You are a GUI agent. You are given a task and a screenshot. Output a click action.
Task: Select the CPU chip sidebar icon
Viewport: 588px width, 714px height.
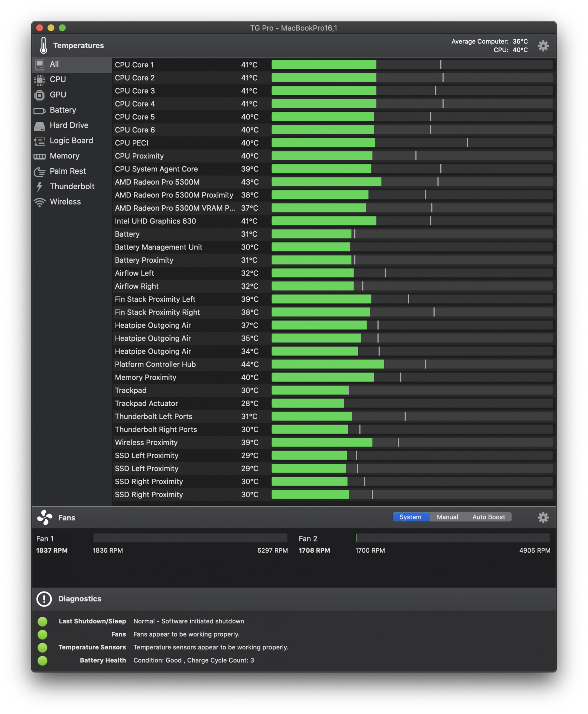[x=40, y=80]
